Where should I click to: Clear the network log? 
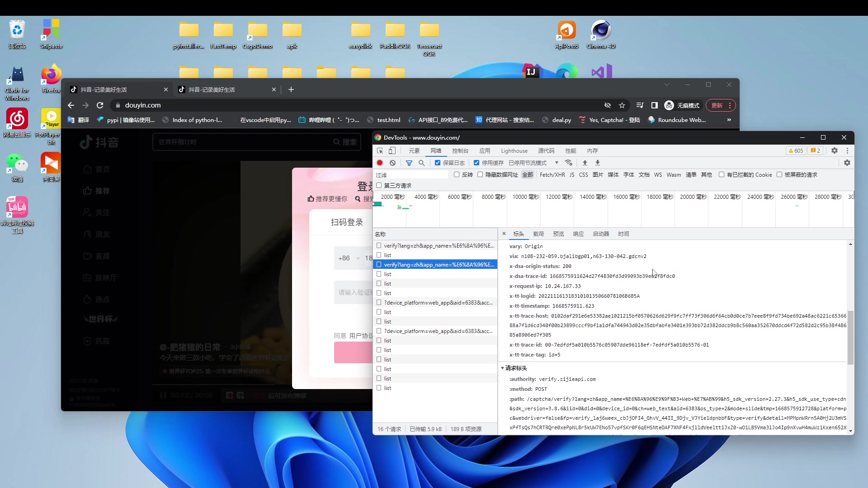tap(392, 163)
